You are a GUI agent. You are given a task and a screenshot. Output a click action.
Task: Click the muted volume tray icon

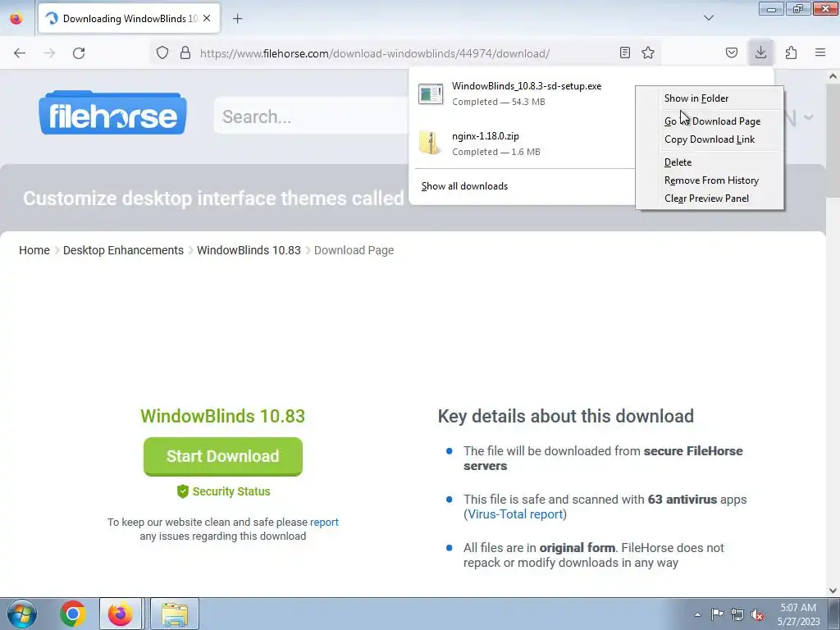[x=757, y=614]
